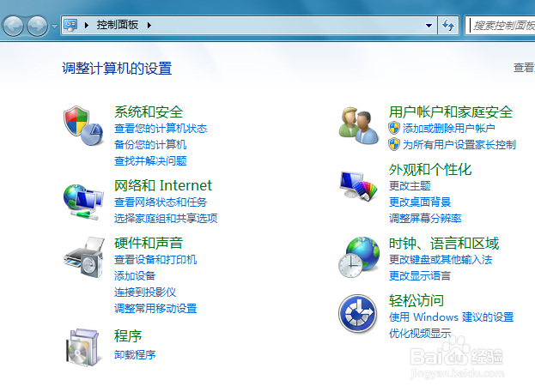Click the Forward navigation arrow
Image resolution: width=535 pixels, height=392 pixels.
pos(37,26)
